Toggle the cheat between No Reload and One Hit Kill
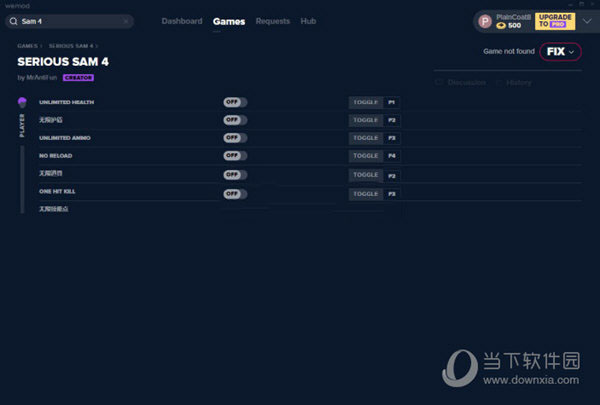 (x=235, y=175)
